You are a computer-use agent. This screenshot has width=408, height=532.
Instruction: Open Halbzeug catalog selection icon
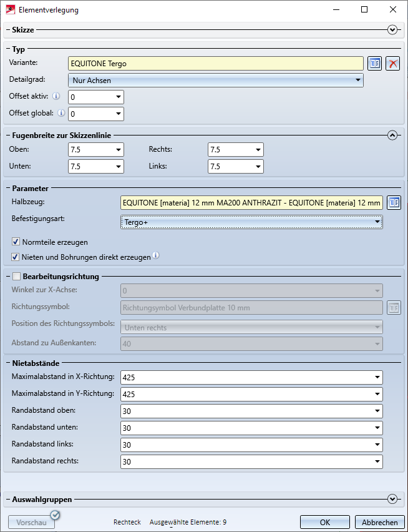click(x=394, y=202)
